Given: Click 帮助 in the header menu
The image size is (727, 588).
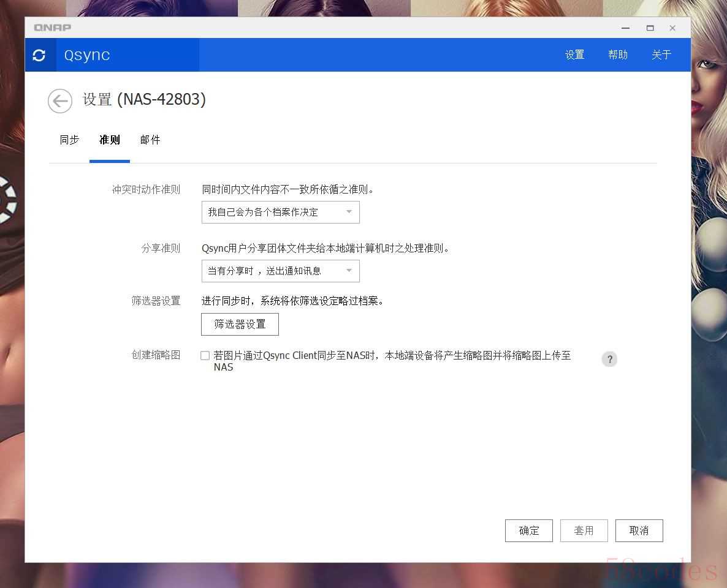Looking at the screenshot, I should 618,55.
